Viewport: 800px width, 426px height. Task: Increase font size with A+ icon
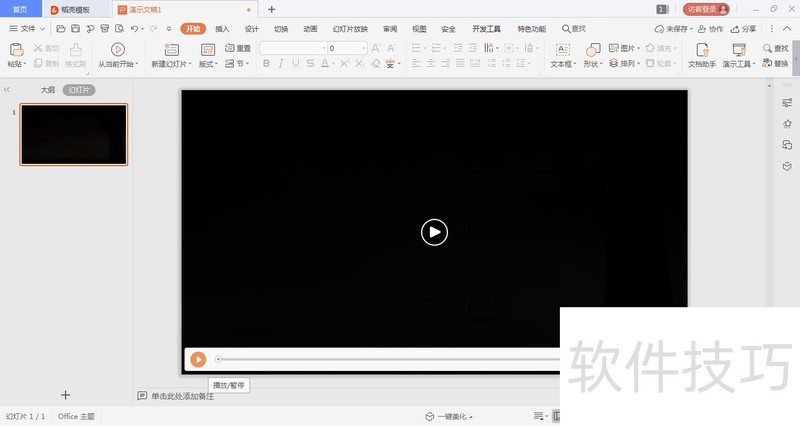(x=376, y=48)
